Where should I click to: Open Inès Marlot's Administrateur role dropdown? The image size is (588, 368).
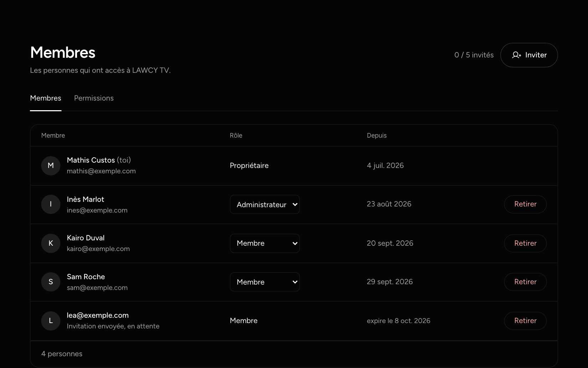265,204
